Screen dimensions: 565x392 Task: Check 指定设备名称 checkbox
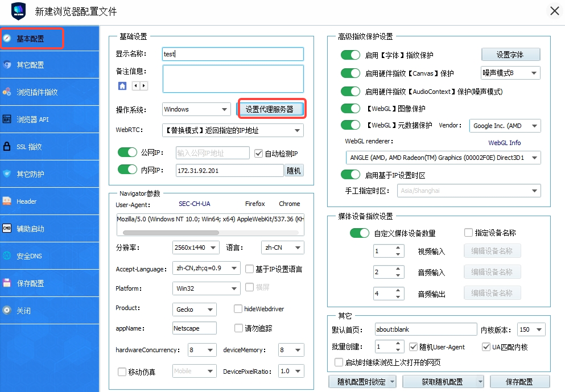(468, 232)
